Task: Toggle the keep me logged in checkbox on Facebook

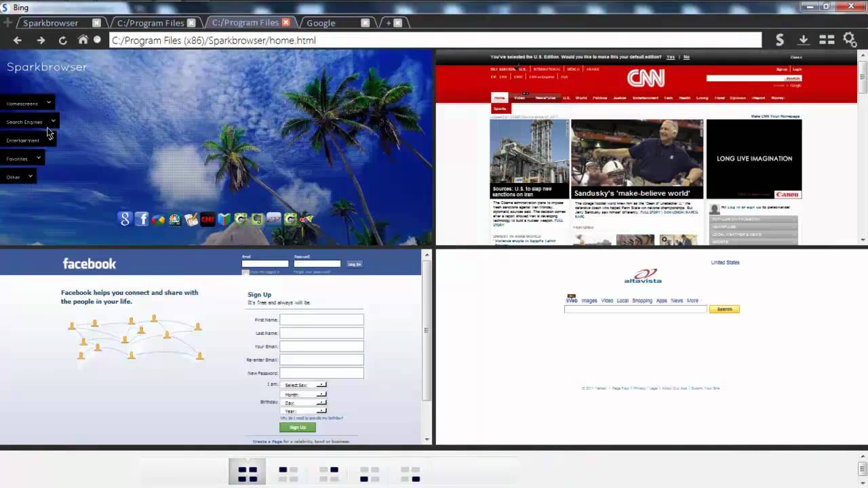Action: (245, 272)
